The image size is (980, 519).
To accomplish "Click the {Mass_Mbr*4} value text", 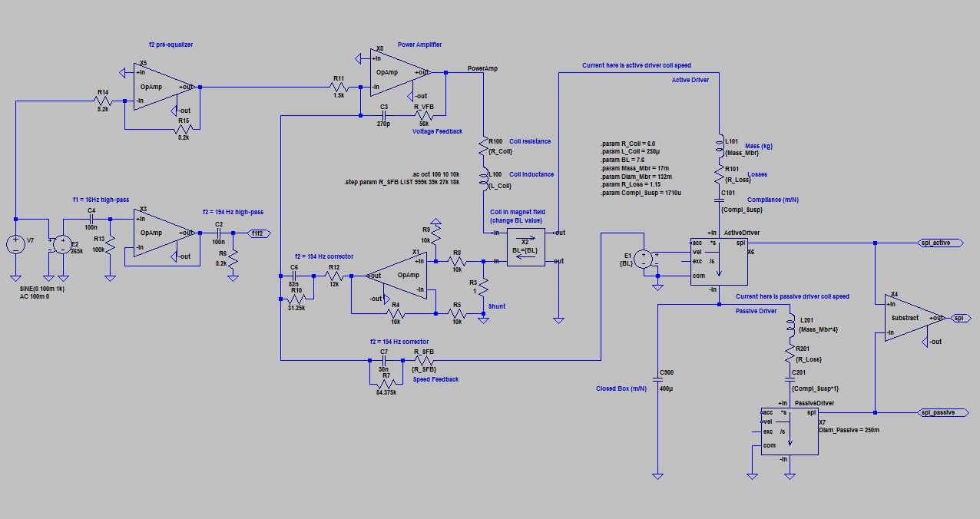I will (x=817, y=329).
